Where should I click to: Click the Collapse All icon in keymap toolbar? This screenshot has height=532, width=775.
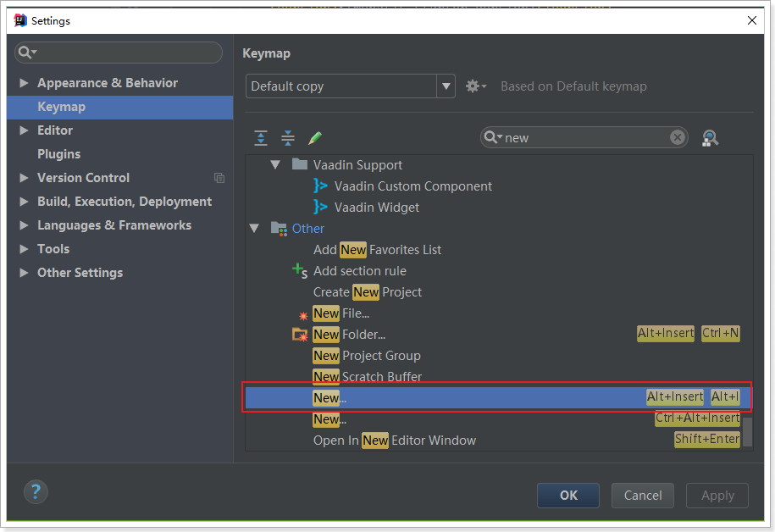click(x=288, y=137)
